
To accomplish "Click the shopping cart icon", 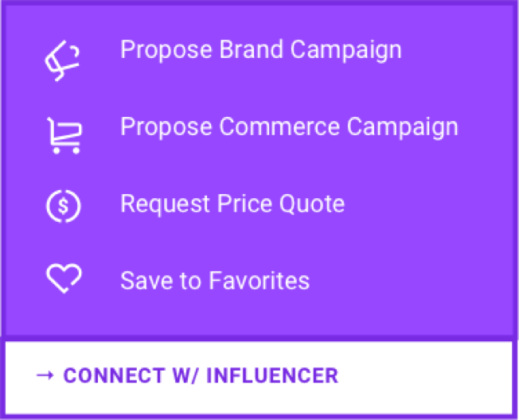I will tap(64, 135).
